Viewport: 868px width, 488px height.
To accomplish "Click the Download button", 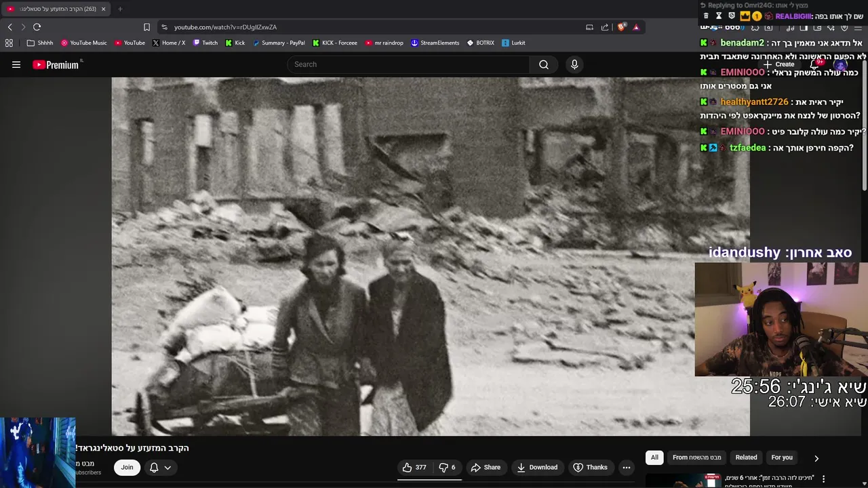I will (x=537, y=467).
